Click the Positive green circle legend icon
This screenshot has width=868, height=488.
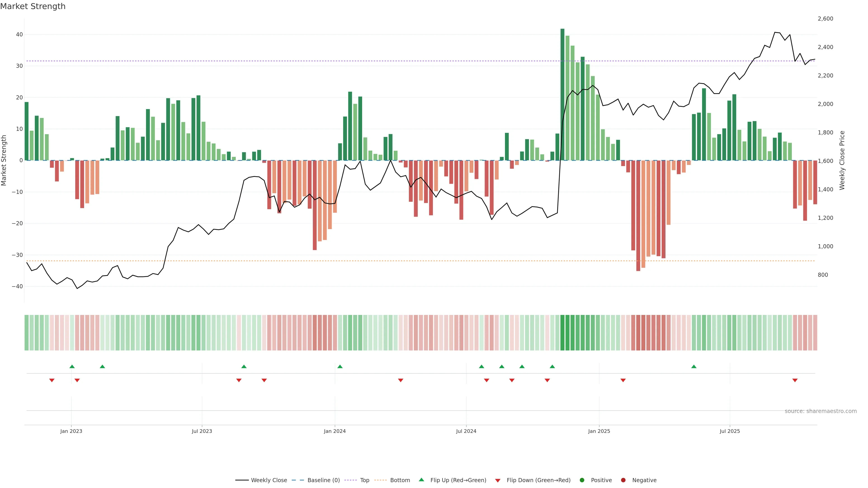click(582, 480)
